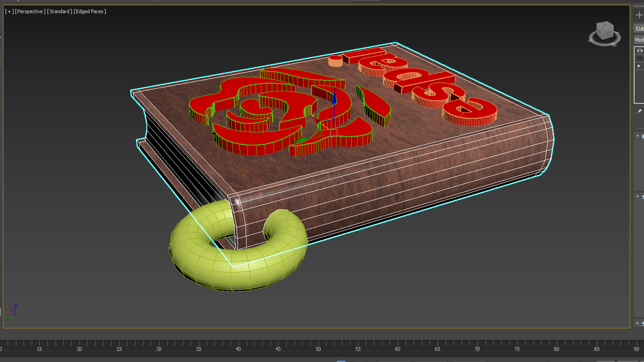Open the [+] viewport general menu
The height and width of the screenshot is (362, 644).
coord(9,11)
